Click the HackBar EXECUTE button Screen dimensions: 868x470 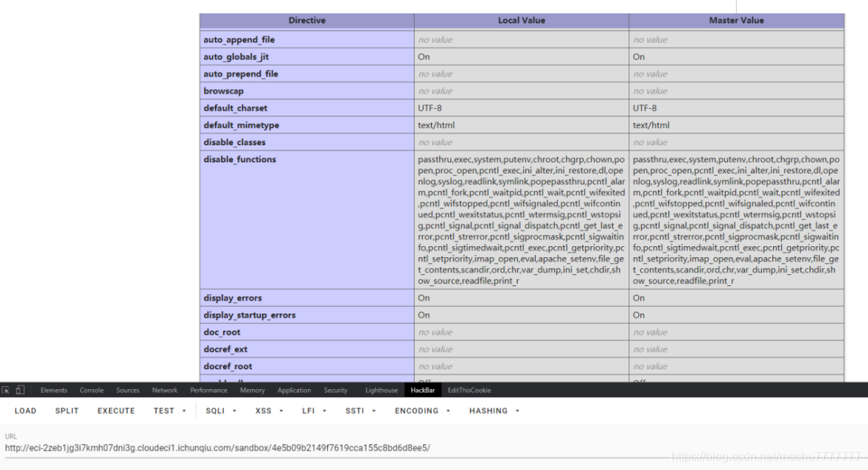click(x=116, y=411)
